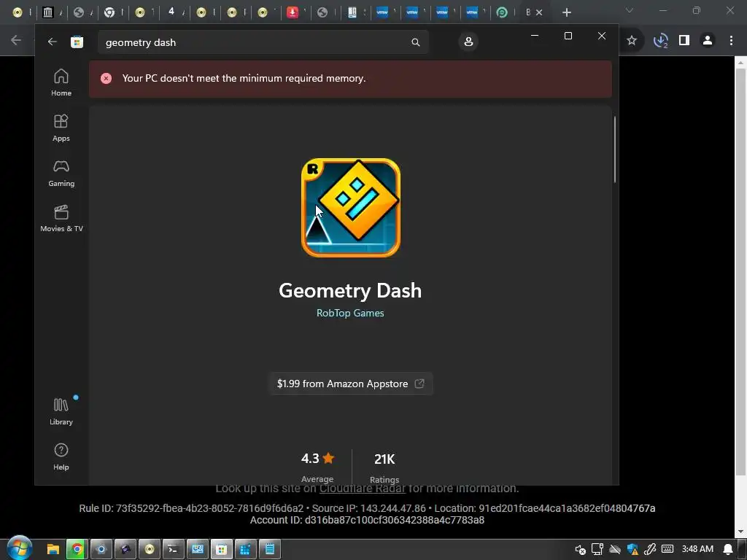The width and height of the screenshot is (747, 560).
Task: Open the touch keyboard tray icon
Action: (667, 549)
